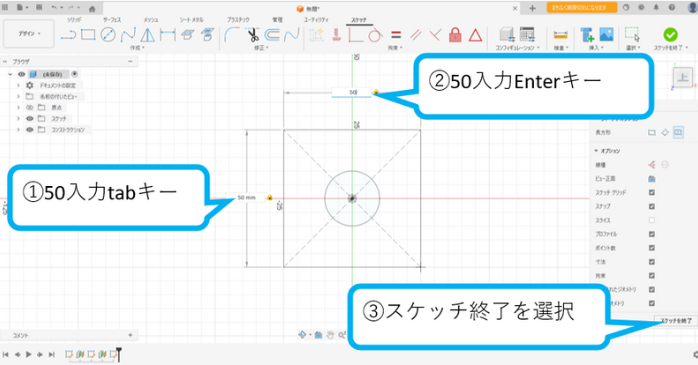Viewport: 698px width, 365px height.
Task: Click the Equal constraint icon
Action: point(396,34)
